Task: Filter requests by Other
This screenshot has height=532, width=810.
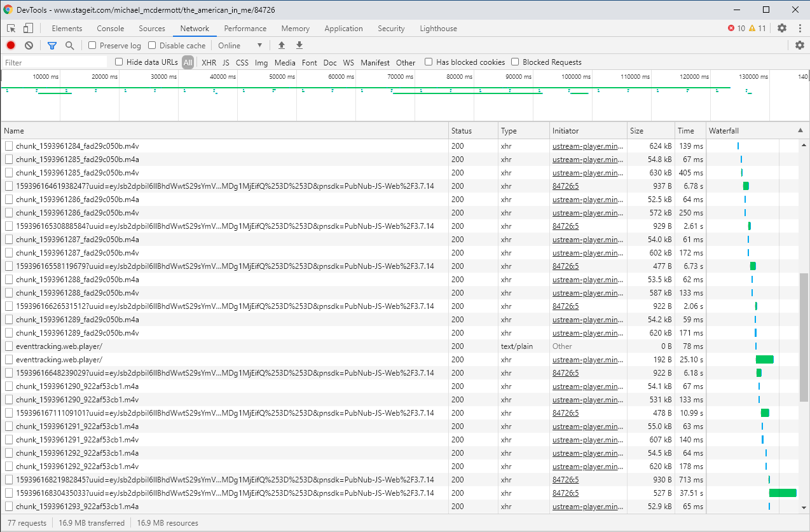Action: point(406,62)
